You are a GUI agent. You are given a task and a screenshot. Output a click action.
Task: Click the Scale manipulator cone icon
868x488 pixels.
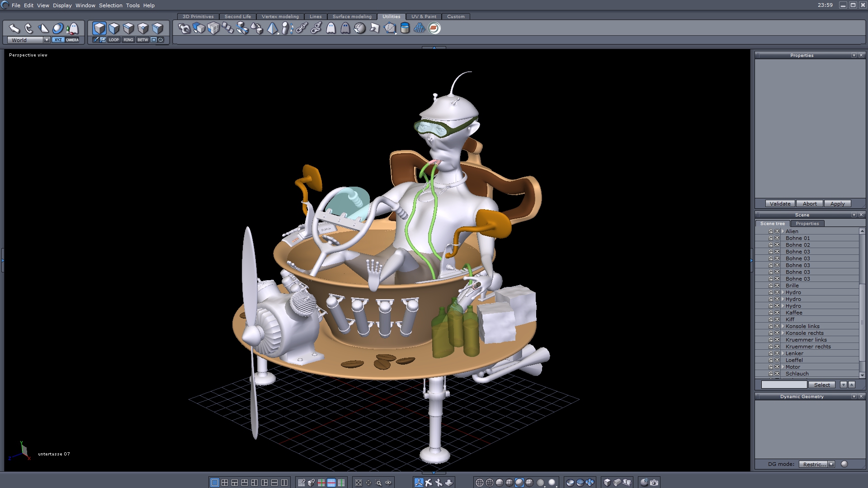pyautogui.click(x=43, y=28)
